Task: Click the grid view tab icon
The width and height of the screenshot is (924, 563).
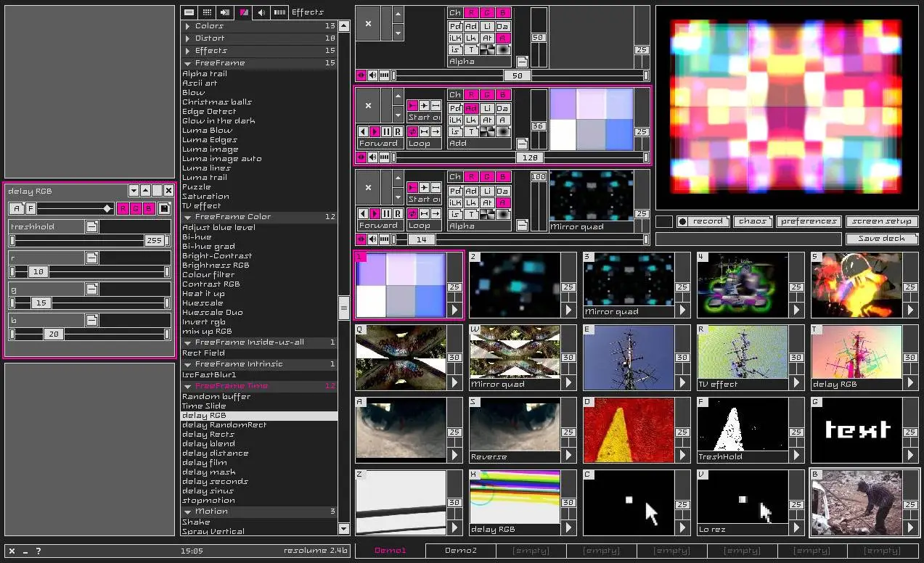Action: [207, 12]
